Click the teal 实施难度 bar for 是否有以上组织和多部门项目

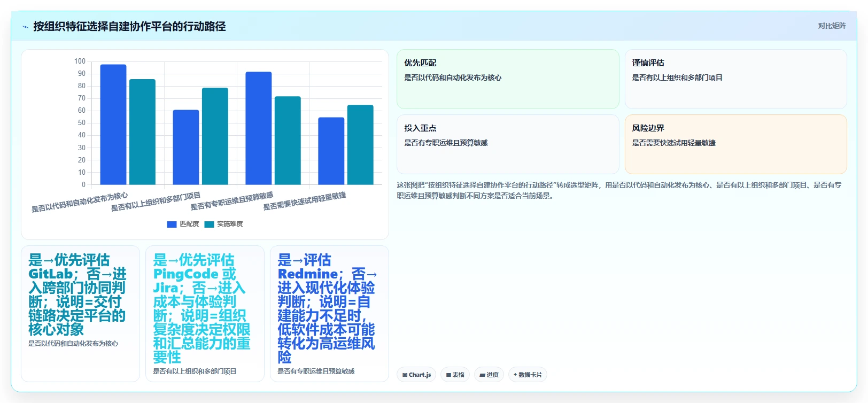[x=215, y=136]
